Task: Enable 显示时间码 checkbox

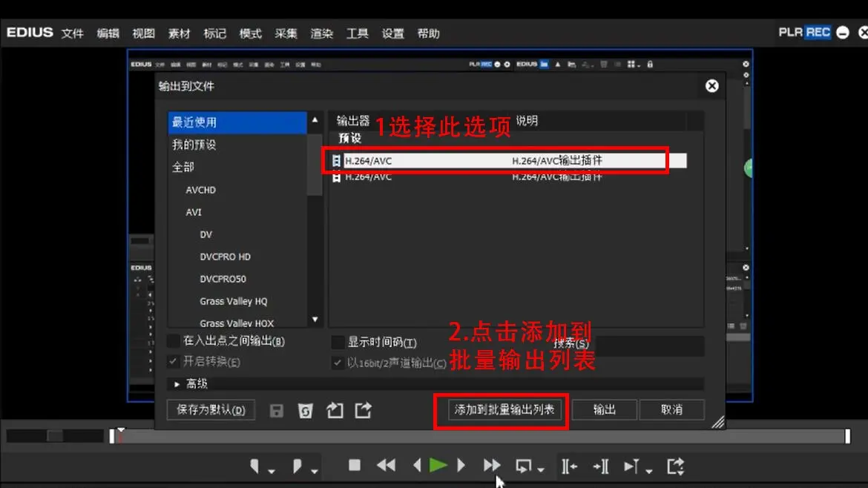Action: click(x=338, y=342)
